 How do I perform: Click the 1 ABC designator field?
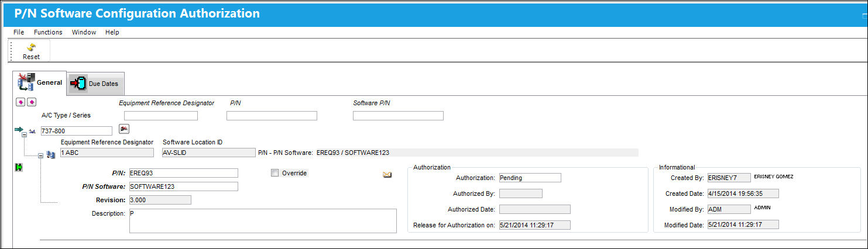pos(107,153)
